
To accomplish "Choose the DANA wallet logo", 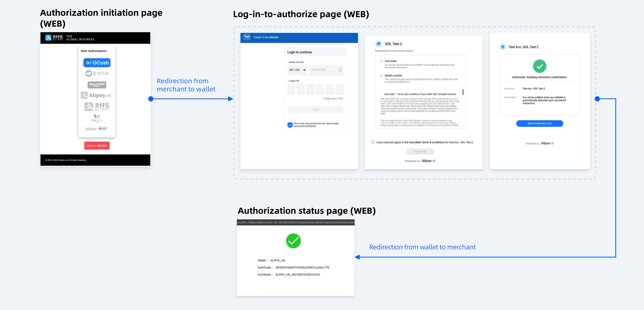I will [x=97, y=73].
